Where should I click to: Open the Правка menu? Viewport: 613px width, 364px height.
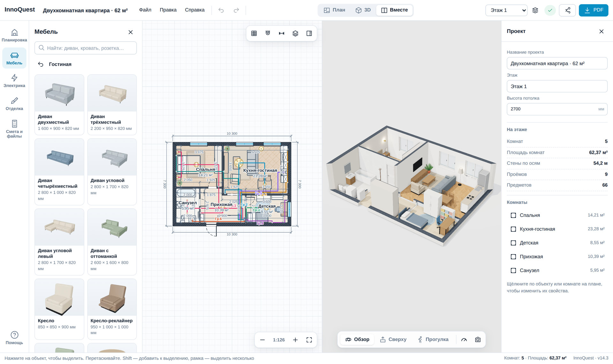point(168,10)
